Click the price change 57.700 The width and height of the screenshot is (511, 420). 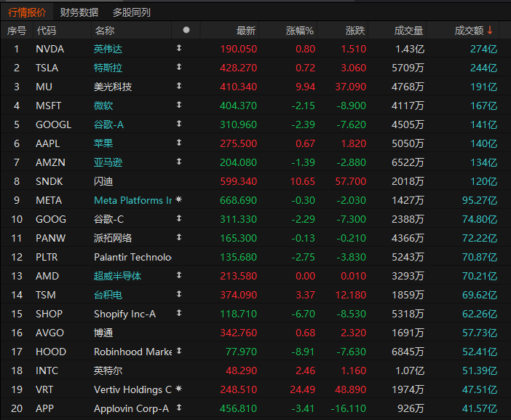(x=351, y=181)
